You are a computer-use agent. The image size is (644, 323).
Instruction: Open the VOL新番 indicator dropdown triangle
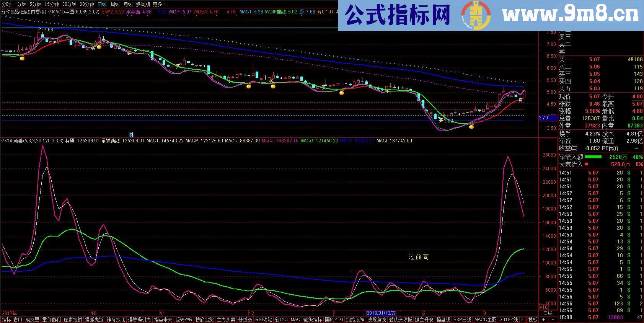pyautogui.click(x=2, y=141)
